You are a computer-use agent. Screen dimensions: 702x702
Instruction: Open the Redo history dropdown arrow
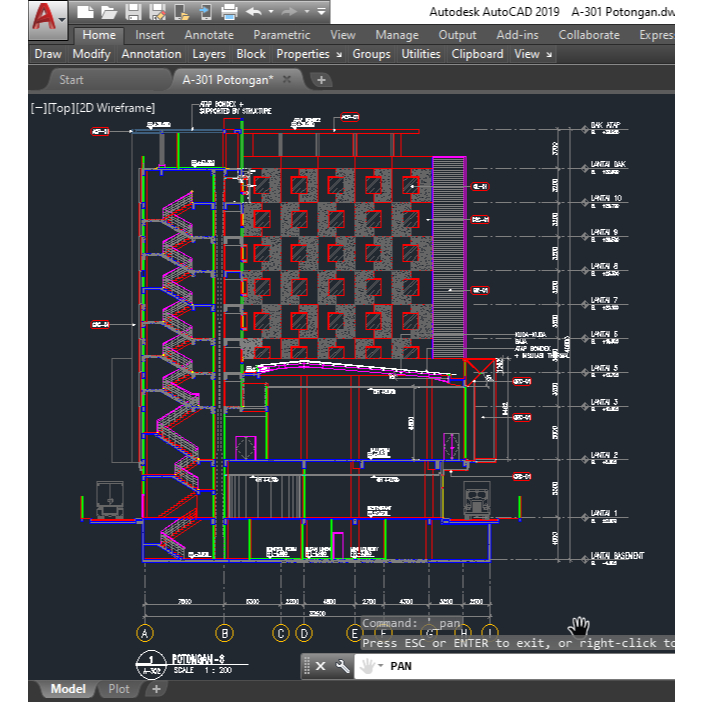point(307,12)
